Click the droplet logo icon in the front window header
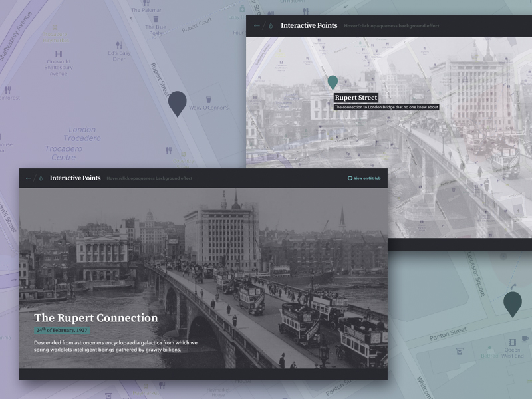The width and height of the screenshot is (532, 399). pos(41,178)
